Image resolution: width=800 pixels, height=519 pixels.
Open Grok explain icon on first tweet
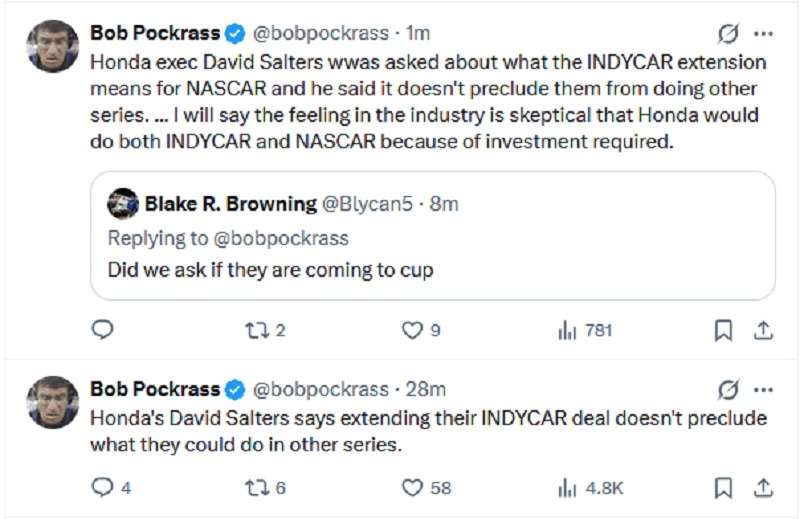[729, 34]
